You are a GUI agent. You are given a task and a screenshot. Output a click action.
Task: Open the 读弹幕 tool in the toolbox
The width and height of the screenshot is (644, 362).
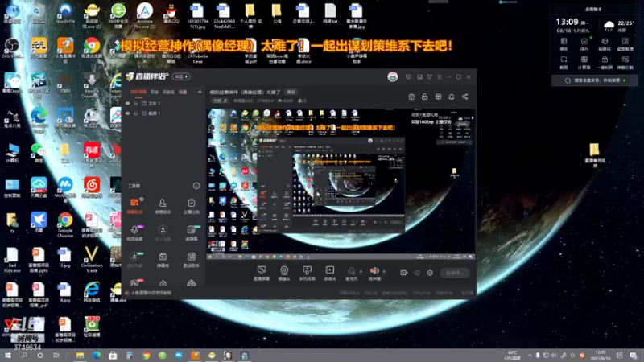192,232
